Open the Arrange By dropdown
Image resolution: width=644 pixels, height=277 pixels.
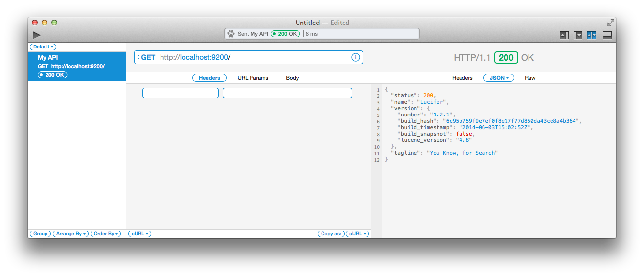[71, 234]
